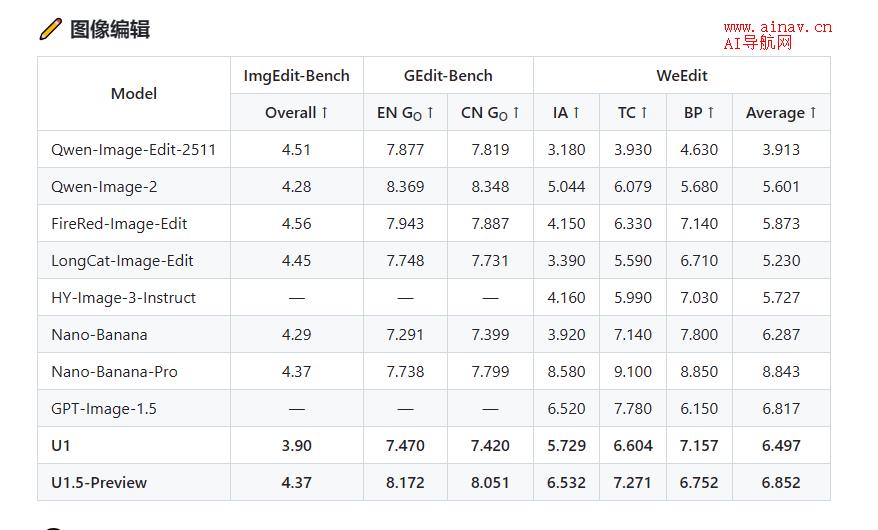Select the HY-Image-3-Instruct model name
Screen dimensions: 878x530
coord(124,297)
